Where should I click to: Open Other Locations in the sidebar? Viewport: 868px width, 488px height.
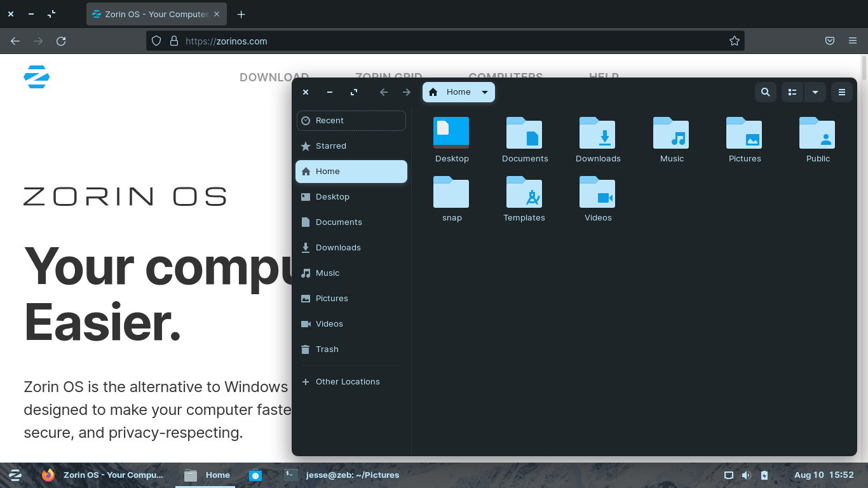click(x=351, y=382)
